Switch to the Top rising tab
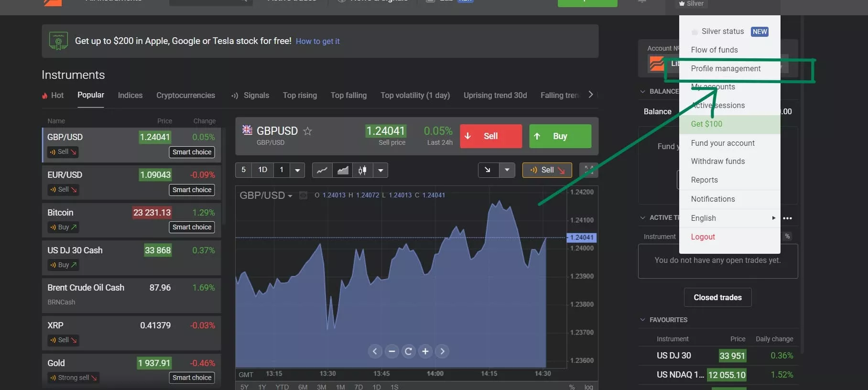 pyautogui.click(x=300, y=95)
